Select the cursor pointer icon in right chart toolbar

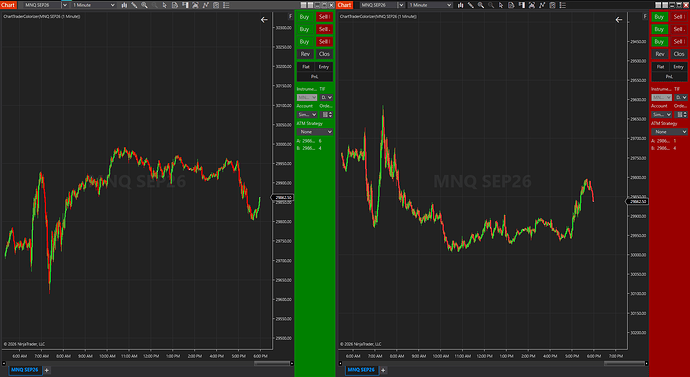(501, 5)
